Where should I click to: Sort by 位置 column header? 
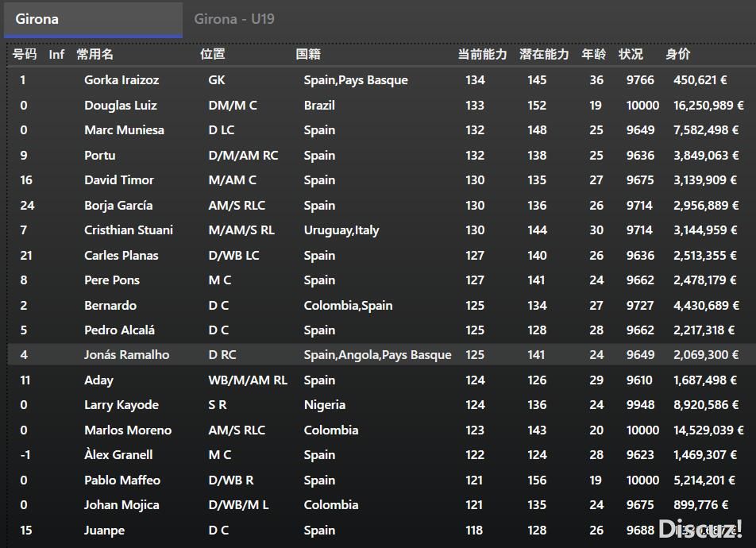(x=213, y=54)
